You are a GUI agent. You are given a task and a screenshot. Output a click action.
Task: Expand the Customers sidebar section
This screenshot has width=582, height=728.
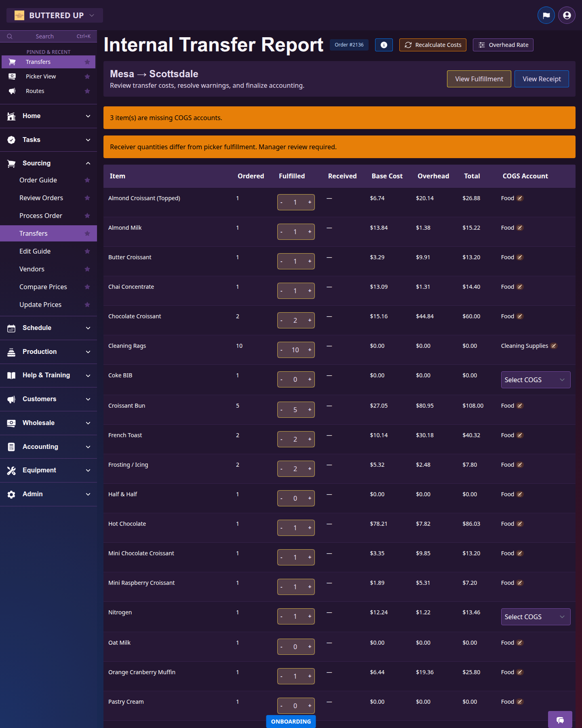tap(48, 399)
